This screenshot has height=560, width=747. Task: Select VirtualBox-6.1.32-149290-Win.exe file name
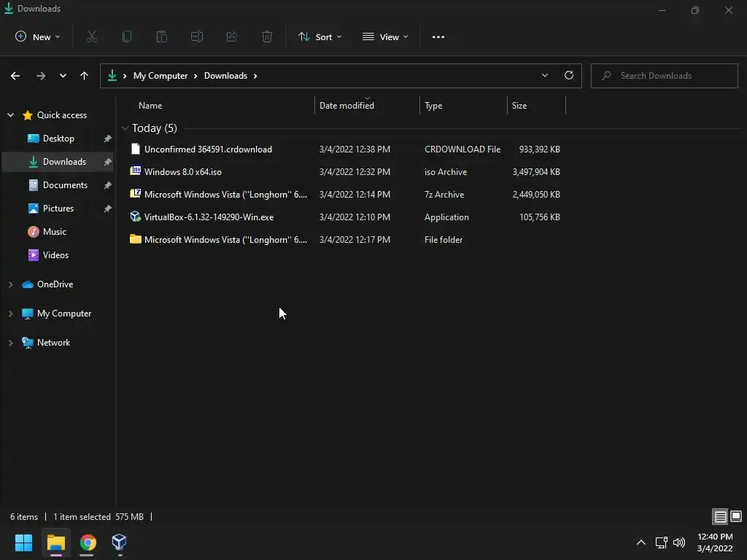click(209, 217)
